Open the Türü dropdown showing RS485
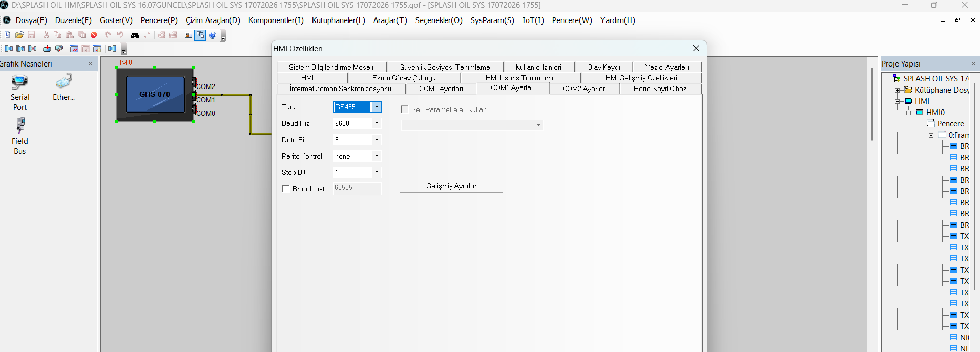This screenshot has height=352, width=980. (x=377, y=107)
